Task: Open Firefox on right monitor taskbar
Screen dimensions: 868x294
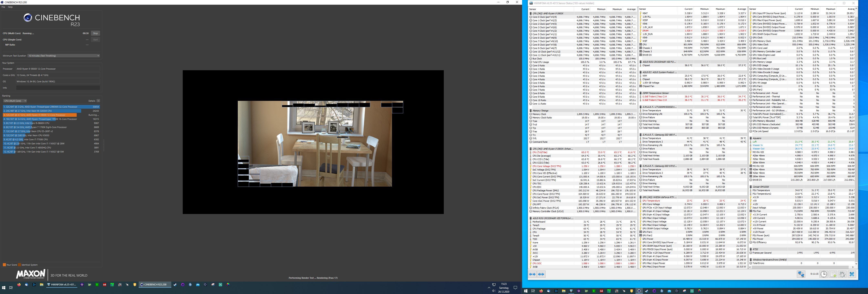Action: point(541,291)
